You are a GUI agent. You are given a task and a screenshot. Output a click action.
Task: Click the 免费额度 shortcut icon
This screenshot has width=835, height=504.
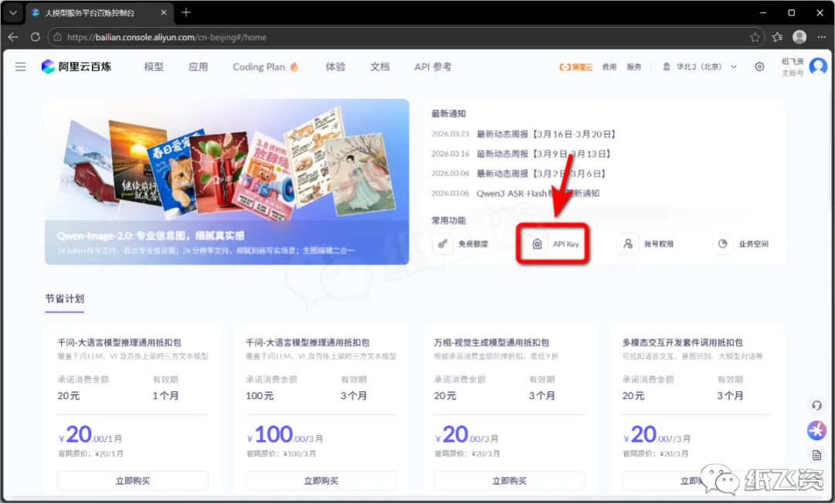442,243
